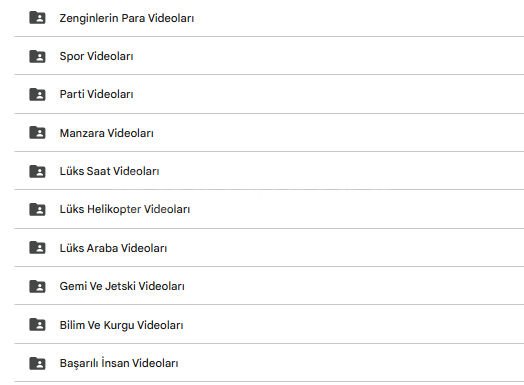The width and height of the screenshot is (524, 385).
Task: Click the shared folder icon beside Bilim Ve Kurgu Videoları
Action: pos(37,325)
